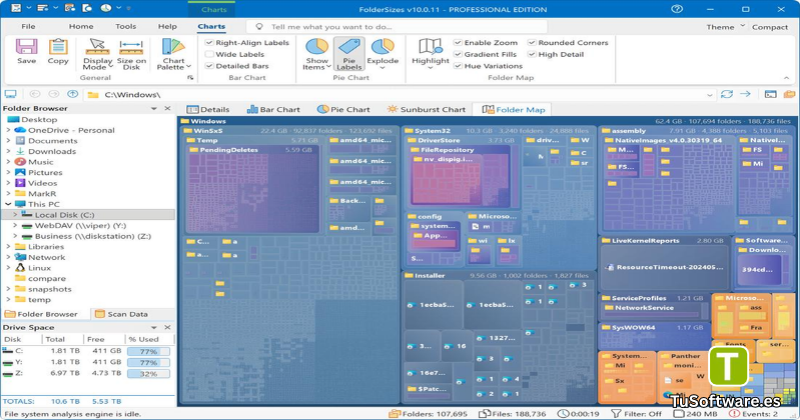Select WebDAV (\\viper) (Y:) drive
800x420 pixels.
point(80,226)
